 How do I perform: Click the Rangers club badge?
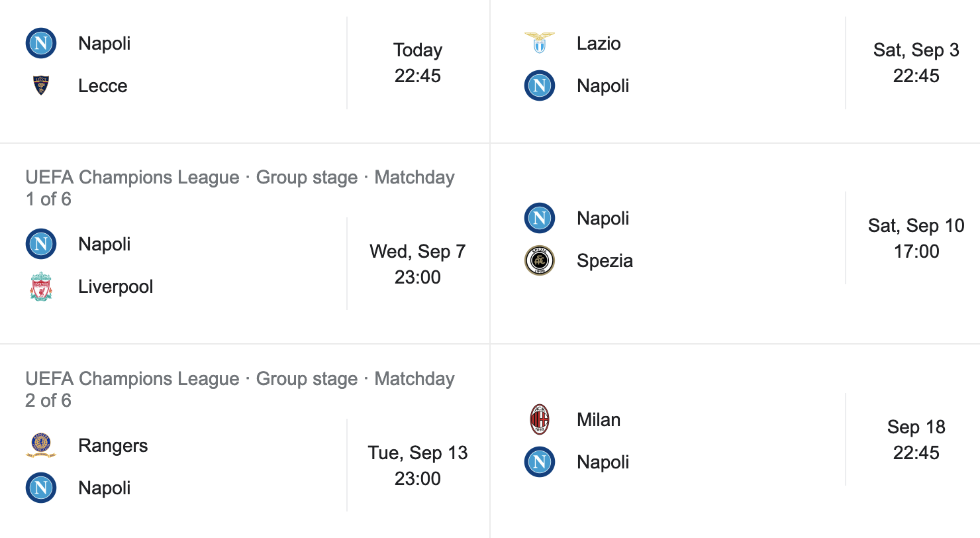[x=41, y=445]
